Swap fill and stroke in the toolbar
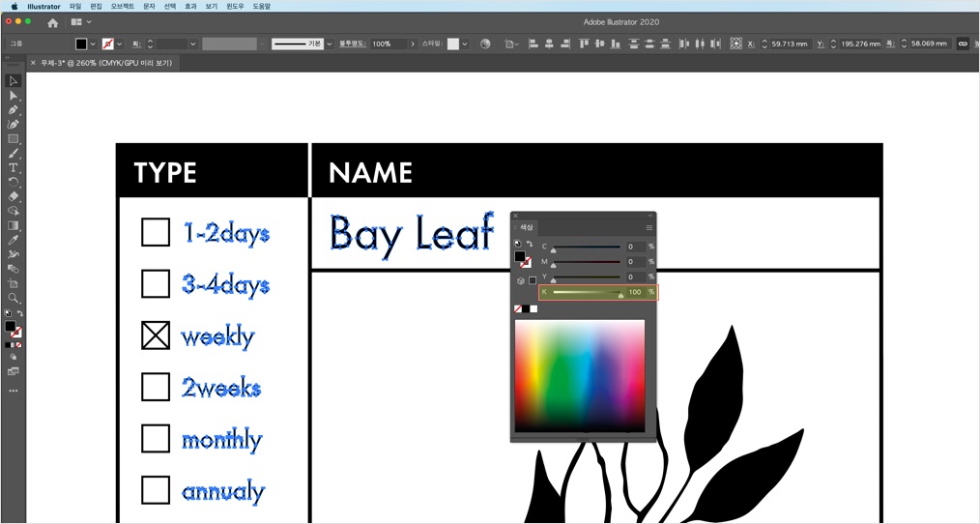This screenshot has height=524, width=980. point(19,313)
